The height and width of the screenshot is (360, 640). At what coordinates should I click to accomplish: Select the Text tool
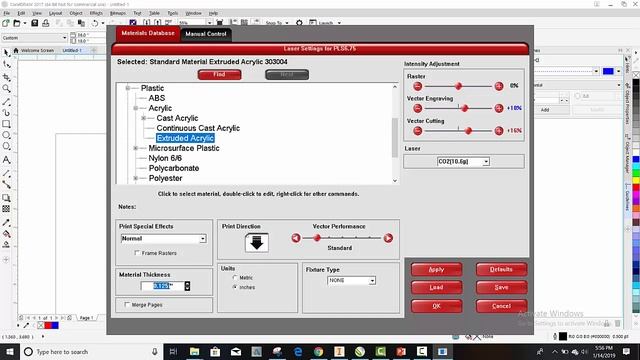click(6, 160)
